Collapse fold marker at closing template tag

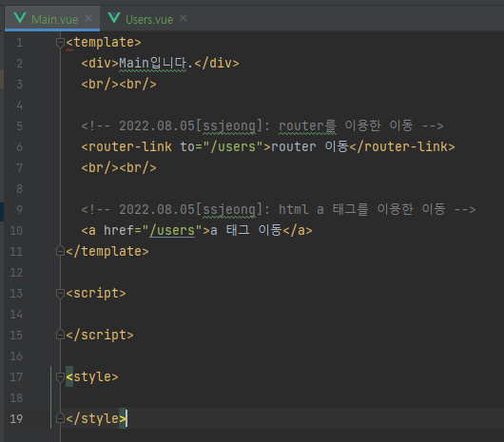coord(60,251)
